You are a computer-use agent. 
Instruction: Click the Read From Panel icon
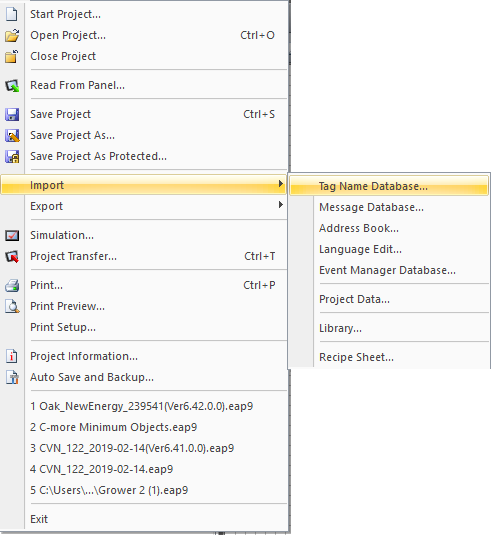[12, 86]
